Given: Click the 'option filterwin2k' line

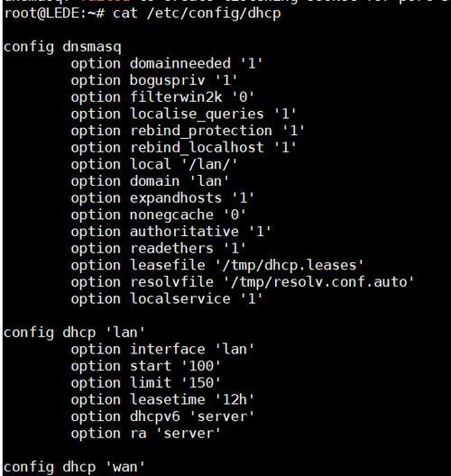Looking at the screenshot, I should (x=162, y=97).
